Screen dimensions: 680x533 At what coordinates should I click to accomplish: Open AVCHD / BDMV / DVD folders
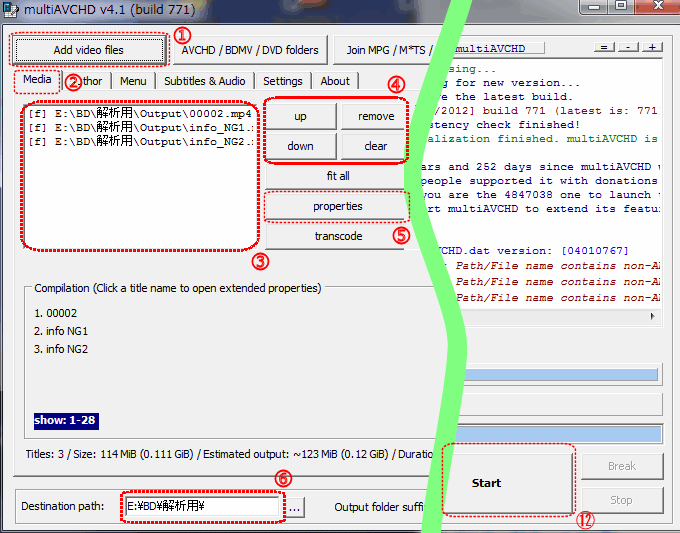249,49
